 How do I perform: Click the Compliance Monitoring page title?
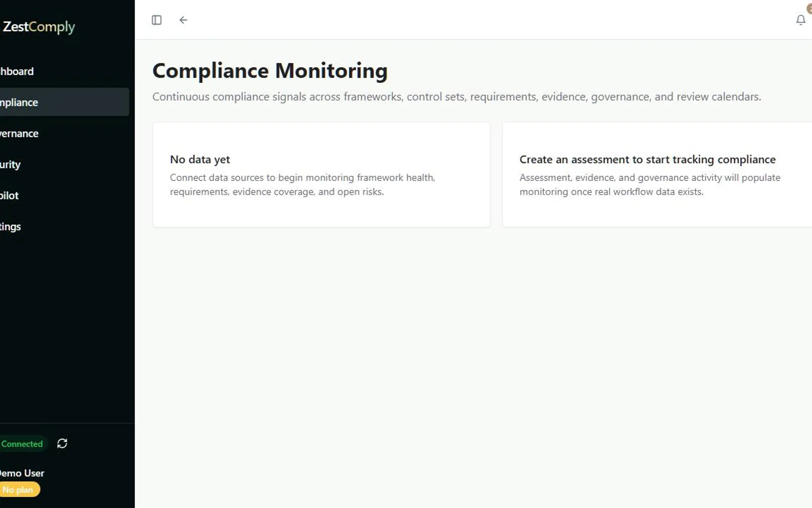pyautogui.click(x=270, y=71)
